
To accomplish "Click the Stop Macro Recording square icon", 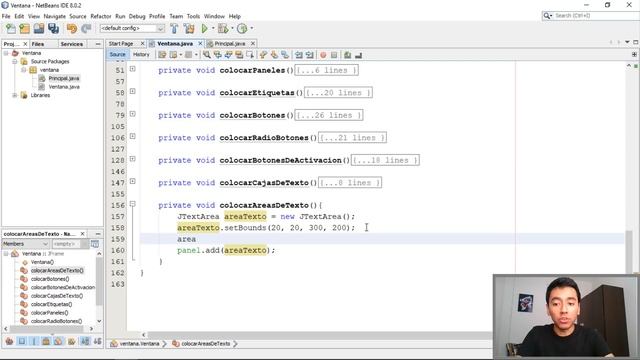I will pos(334,55).
